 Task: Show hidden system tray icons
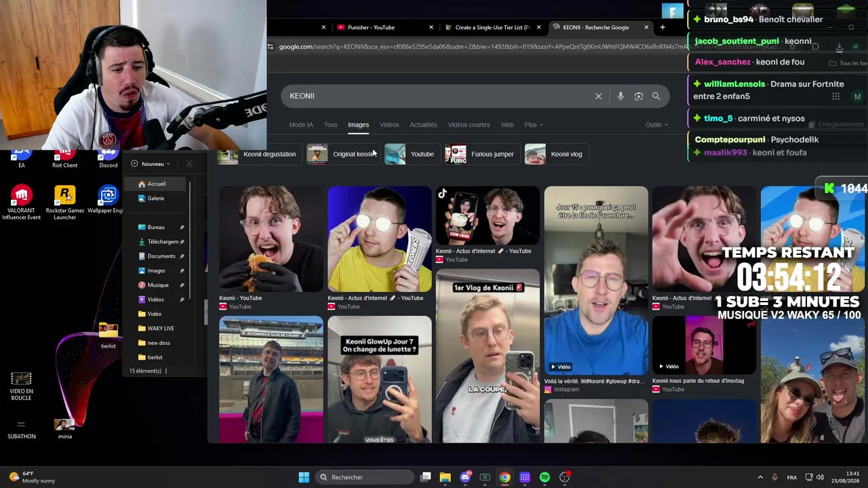click(x=760, y=477)
